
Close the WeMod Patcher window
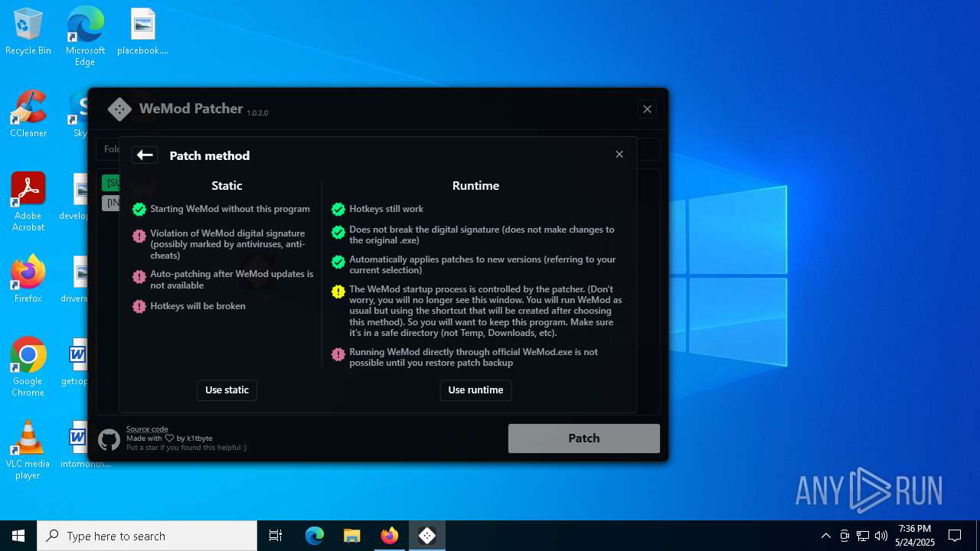tap(647, 109)
